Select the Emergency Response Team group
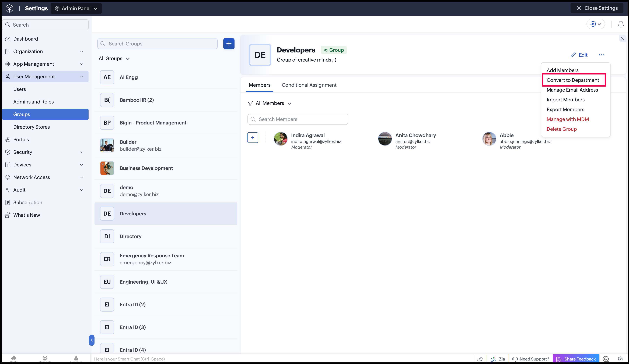This screenshot has width=629, height=364. [166, 259]
